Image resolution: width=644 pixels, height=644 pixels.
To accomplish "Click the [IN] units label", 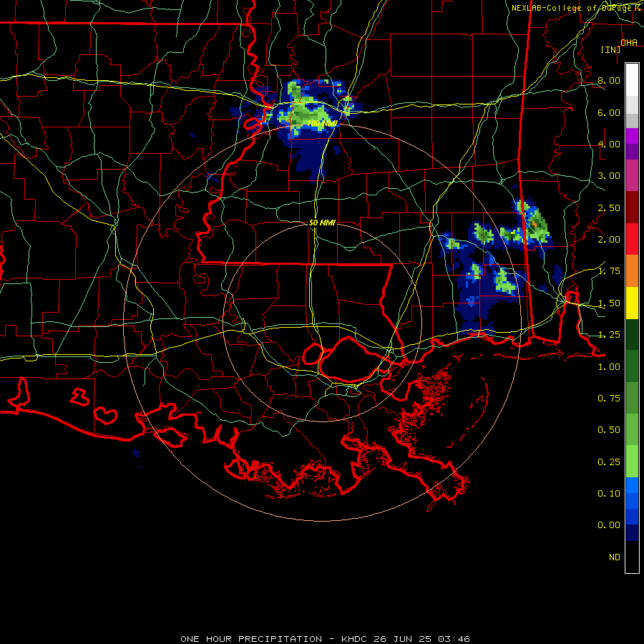I will tap(610, 49).
